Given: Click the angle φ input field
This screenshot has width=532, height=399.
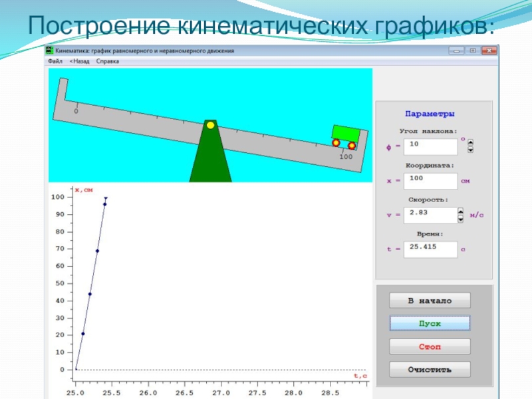Looking at the screenshot, I should [430, 147].
